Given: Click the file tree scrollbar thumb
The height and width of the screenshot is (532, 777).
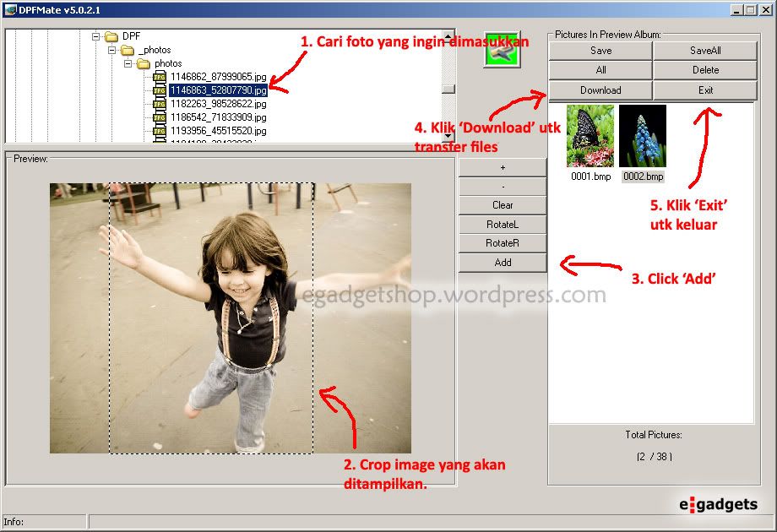Looking at the screenshot, I should (448, 89).
